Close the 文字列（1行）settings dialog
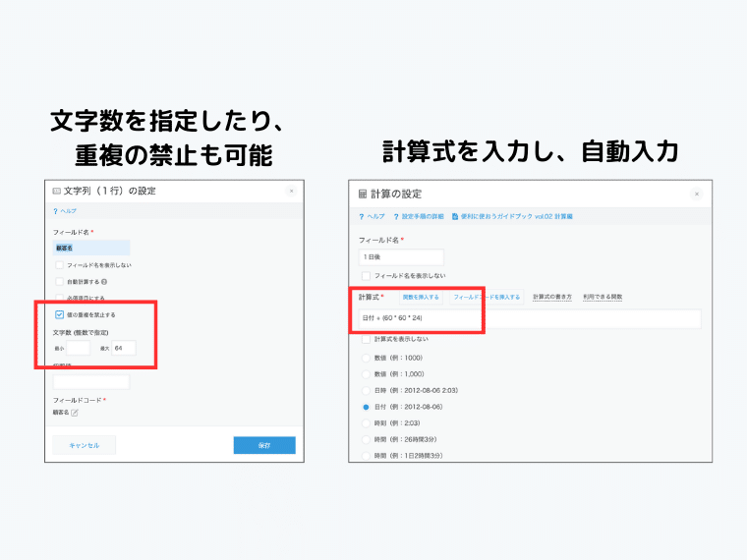The height and width of the screenshot is (560, 747). point(291,191)
